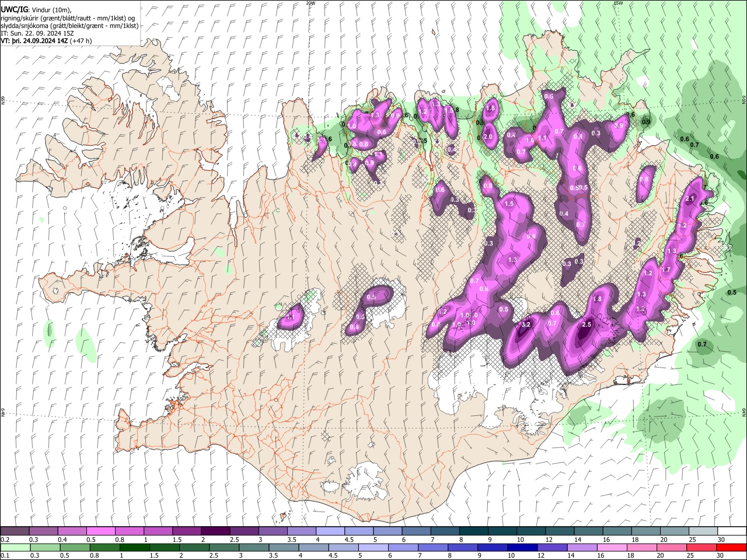Select the dark mauve swatch between 0.2 and 0.3

pos(15,531)
